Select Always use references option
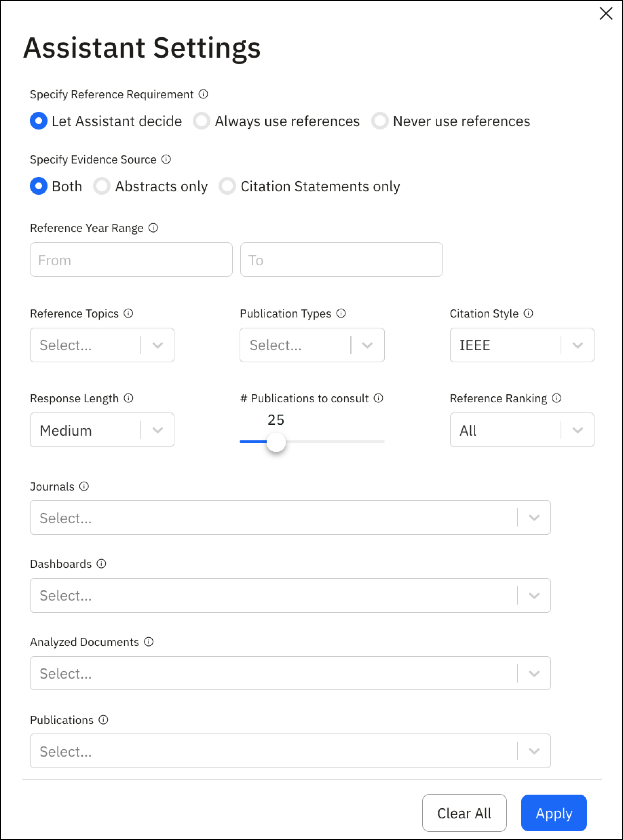 (x=202, y=121)
